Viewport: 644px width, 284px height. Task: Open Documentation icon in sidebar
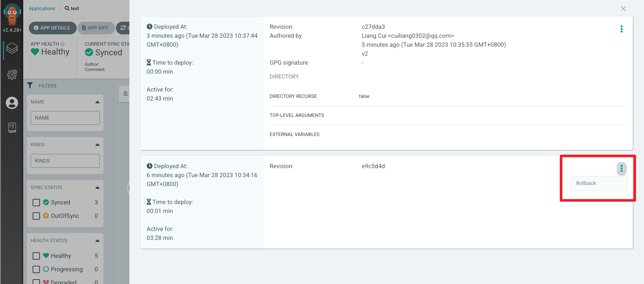point(12,128)
